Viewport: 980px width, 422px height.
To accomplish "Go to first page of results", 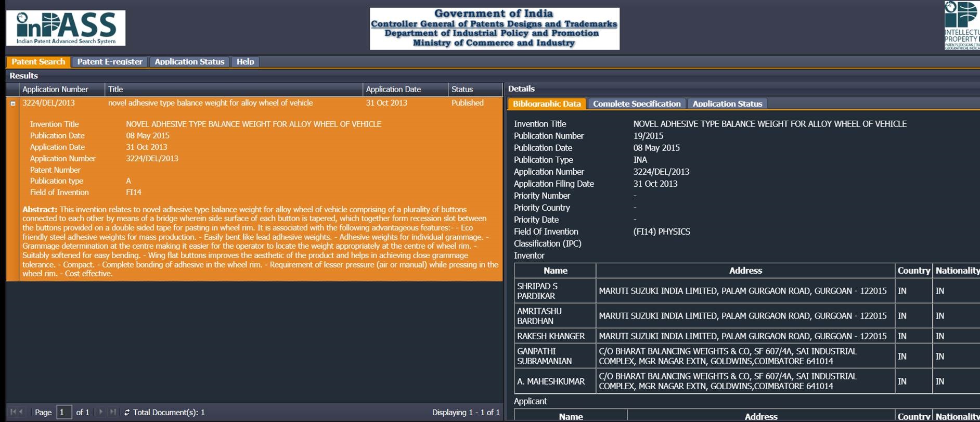I will click(x=13, y=412).
